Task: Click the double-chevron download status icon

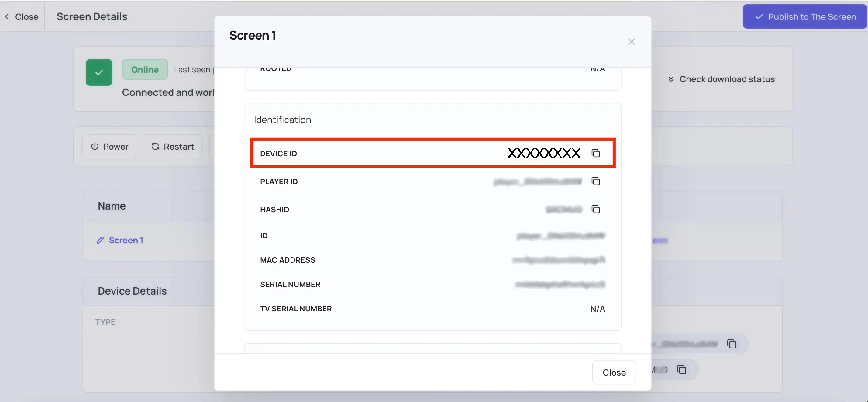Action: click(671, 79)
